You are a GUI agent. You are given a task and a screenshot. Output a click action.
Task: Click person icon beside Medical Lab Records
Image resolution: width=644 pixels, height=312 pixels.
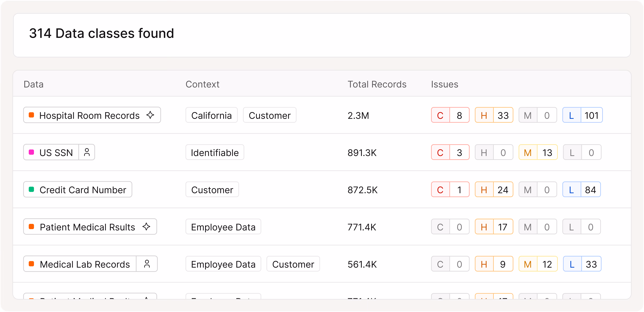(147, 264)
